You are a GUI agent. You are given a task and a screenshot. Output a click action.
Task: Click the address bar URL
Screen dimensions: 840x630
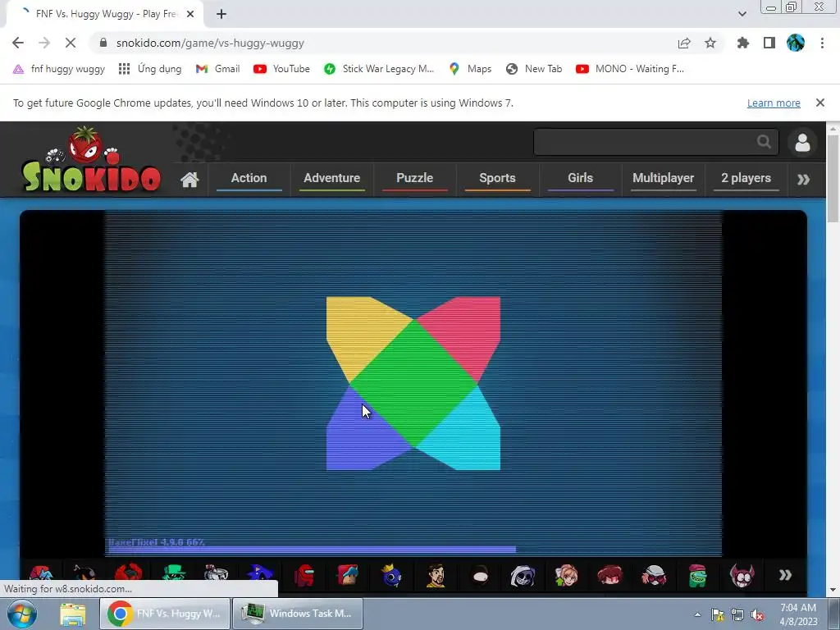coord(210,43)
